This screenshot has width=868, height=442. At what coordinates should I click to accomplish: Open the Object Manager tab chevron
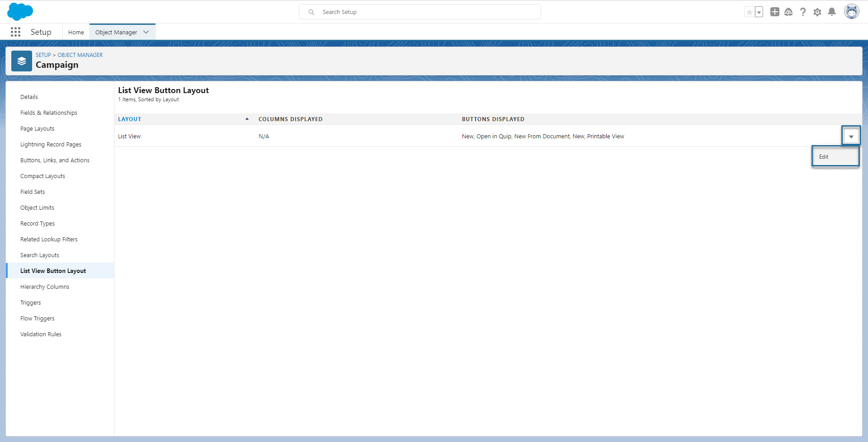point(146,32)
